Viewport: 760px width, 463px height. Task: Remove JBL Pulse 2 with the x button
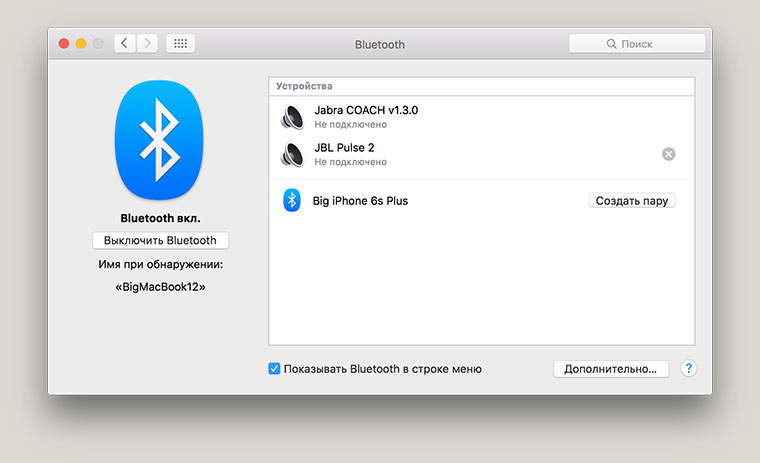tap(668, 154)
